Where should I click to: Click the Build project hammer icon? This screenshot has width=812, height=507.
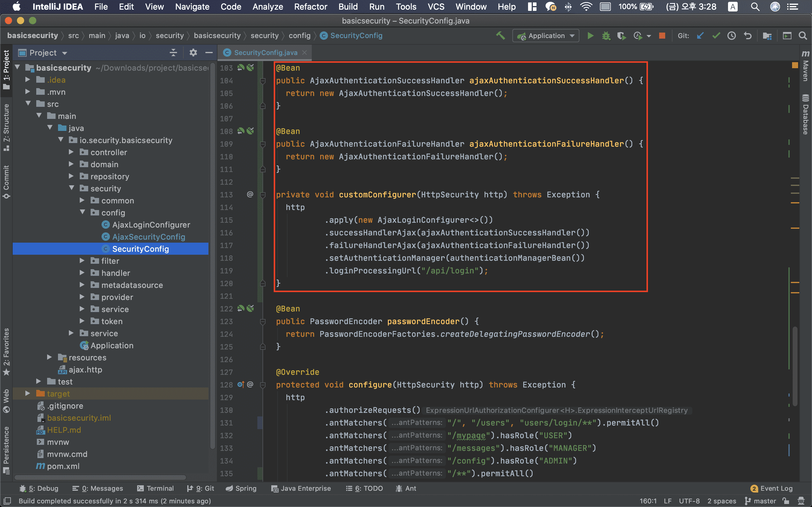point(500,36)
